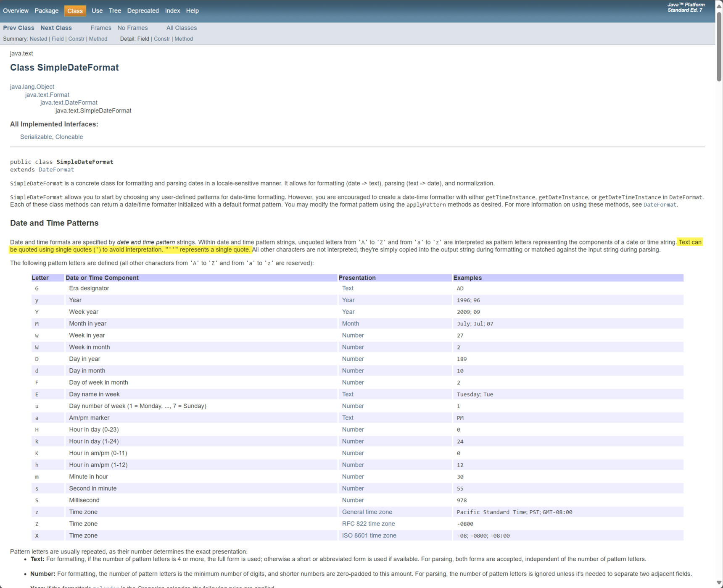The height and width of the screenshot is (588, 723).
Task: Open java.text.Format class link
Action: pos(47,95)
